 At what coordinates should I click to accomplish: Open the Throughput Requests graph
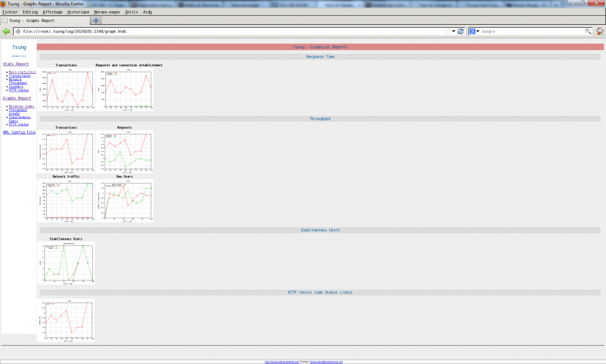pos(124,152)
